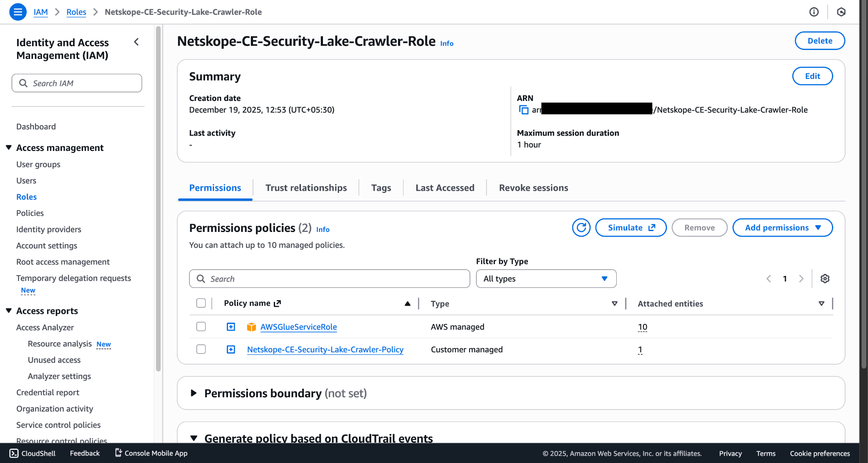Image resolution: width=868 pixels, height=463 pixels.
Task: Select all policies checkbox in header
Action: coord(201,303)
